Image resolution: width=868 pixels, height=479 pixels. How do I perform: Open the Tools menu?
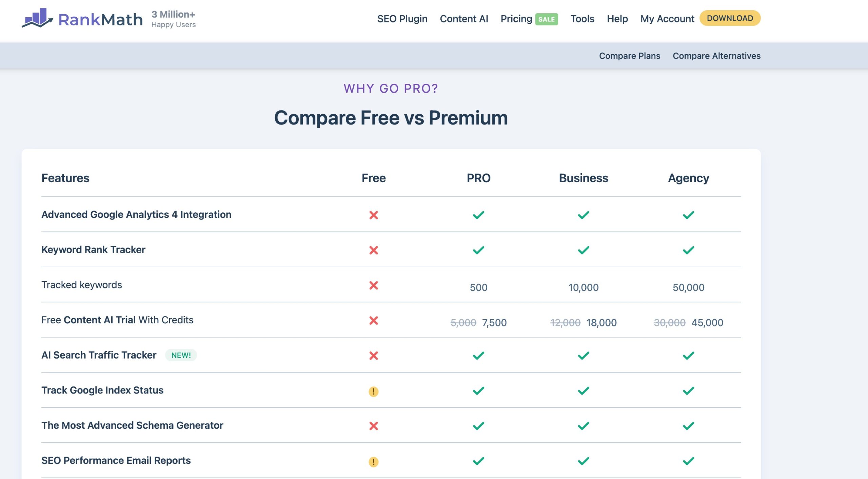[x=582, y=19]
